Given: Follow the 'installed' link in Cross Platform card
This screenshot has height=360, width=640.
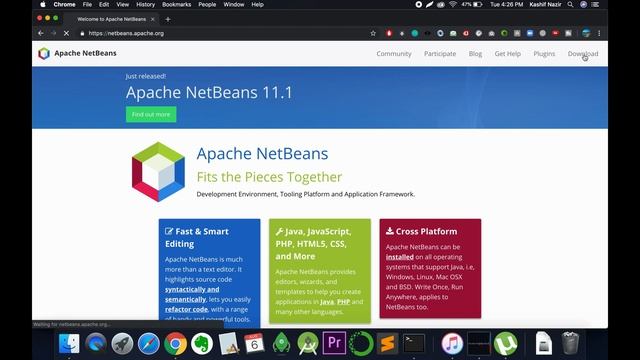Looking at the screenshot, I should (x=400, y=257).
